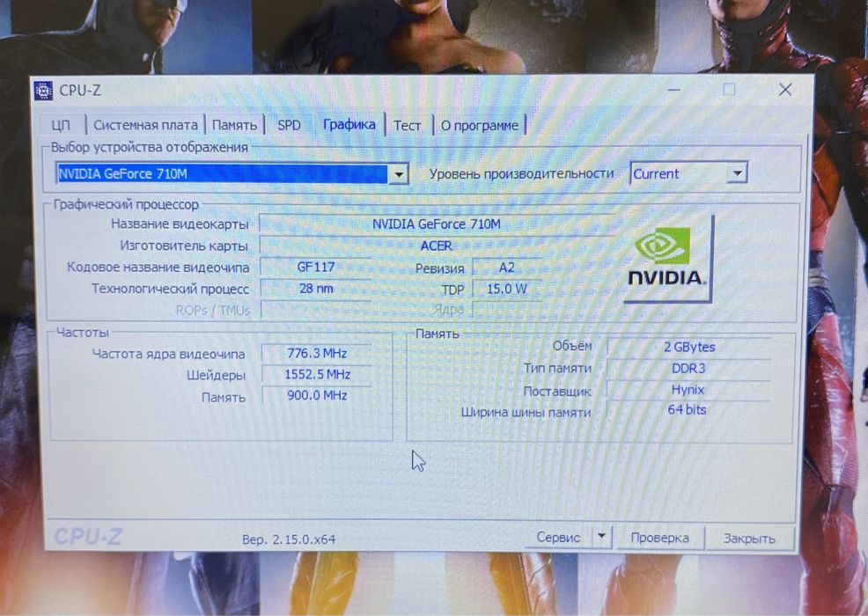Click the Ширина шины памяти label

click(x=526, y=413)
